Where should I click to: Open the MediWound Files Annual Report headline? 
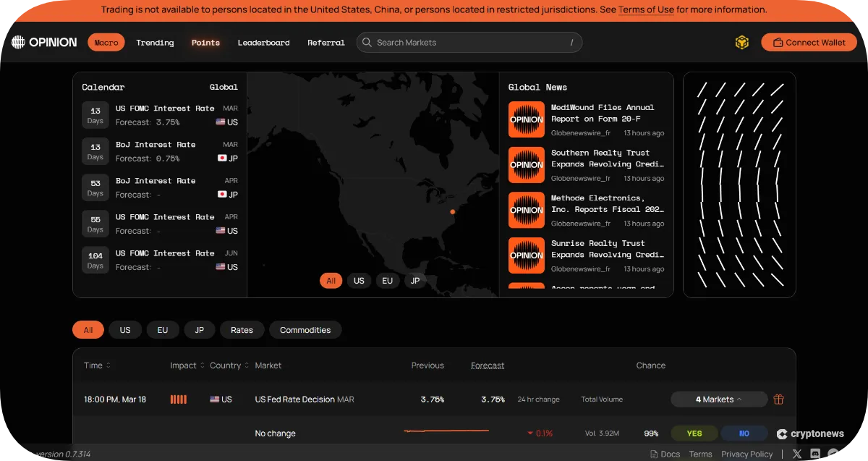603,113
